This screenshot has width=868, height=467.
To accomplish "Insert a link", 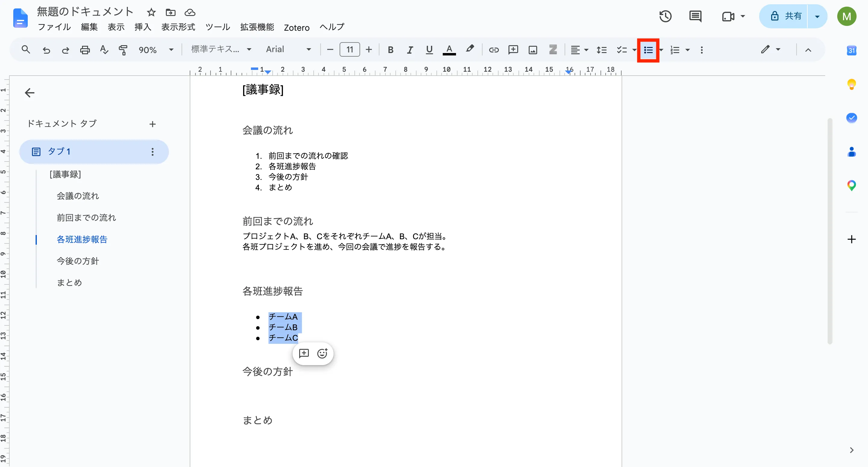I will pos(494,50).
